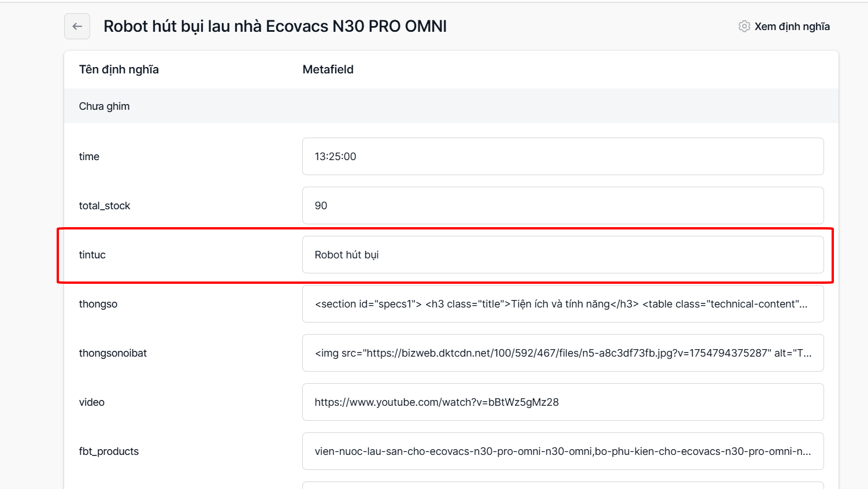The height and width of the screenshot is (489, 868).
Task: Click the Tên định nghĩa column header
Action: tap(119, 69)
